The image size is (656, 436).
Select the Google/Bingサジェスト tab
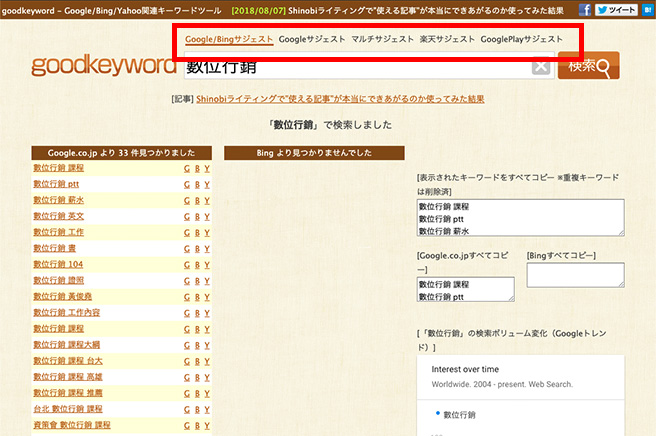[229, 39]
